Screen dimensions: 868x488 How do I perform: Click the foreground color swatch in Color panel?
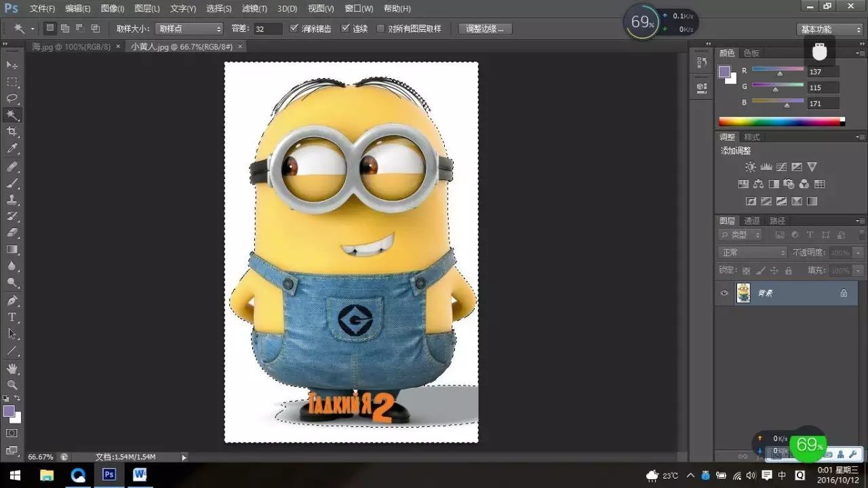tap(724, 71)
